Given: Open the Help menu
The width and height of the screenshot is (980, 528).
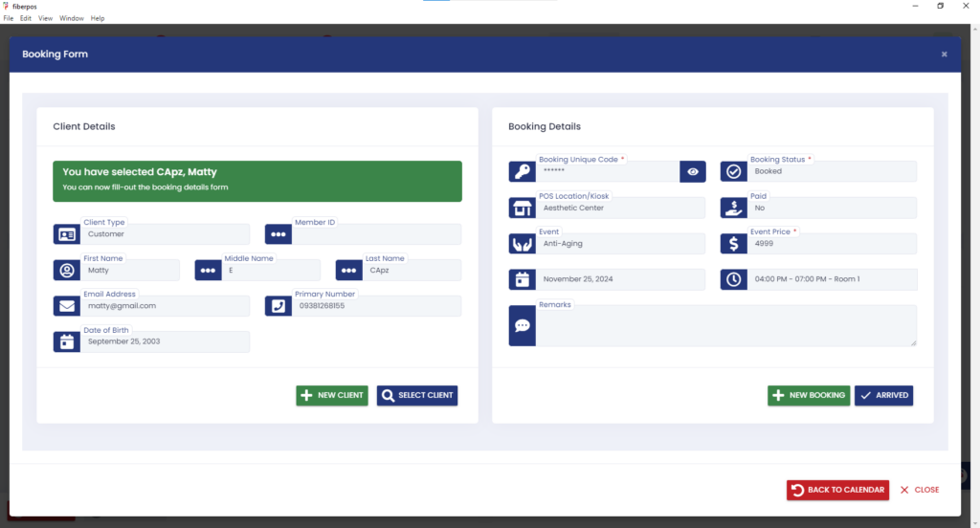Looking at the screenshot, I should click(x=98, y=18).
